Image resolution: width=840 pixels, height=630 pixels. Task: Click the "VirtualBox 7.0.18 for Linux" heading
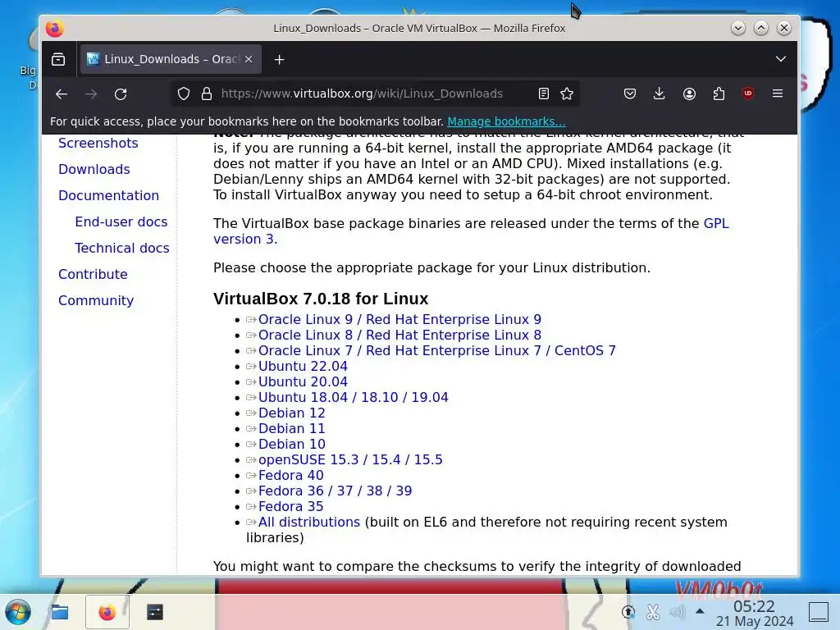(x=321, y=299)
